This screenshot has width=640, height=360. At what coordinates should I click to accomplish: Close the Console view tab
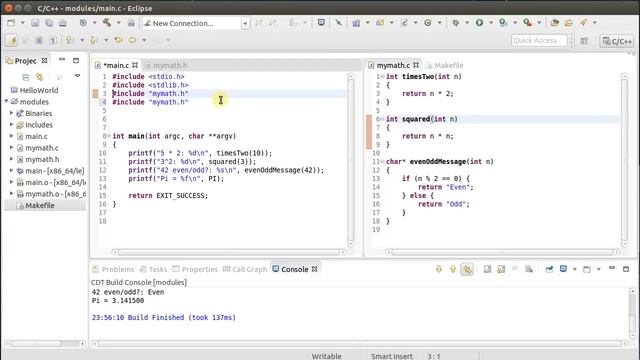tap(315, 269)
